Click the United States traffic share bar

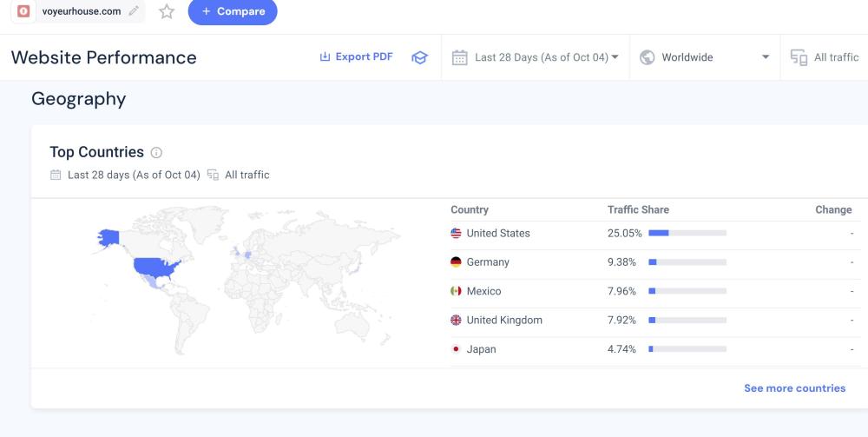click(687, 233)
